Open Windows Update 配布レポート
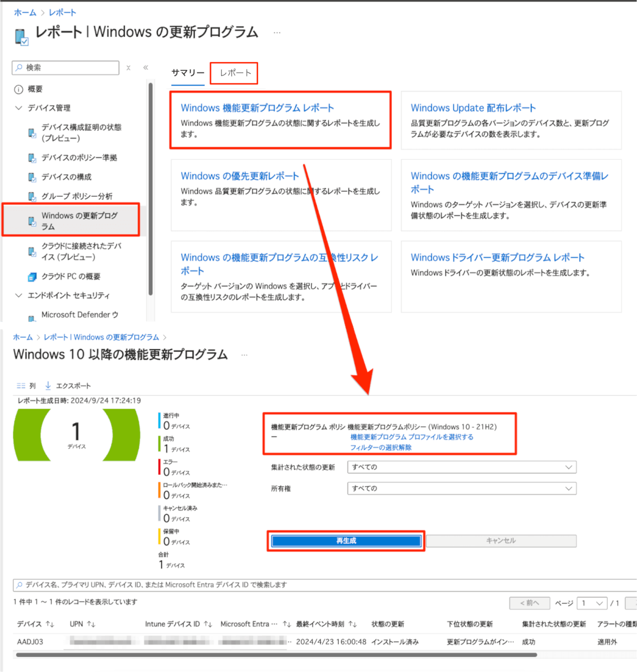637x672 pixels. 474,108
